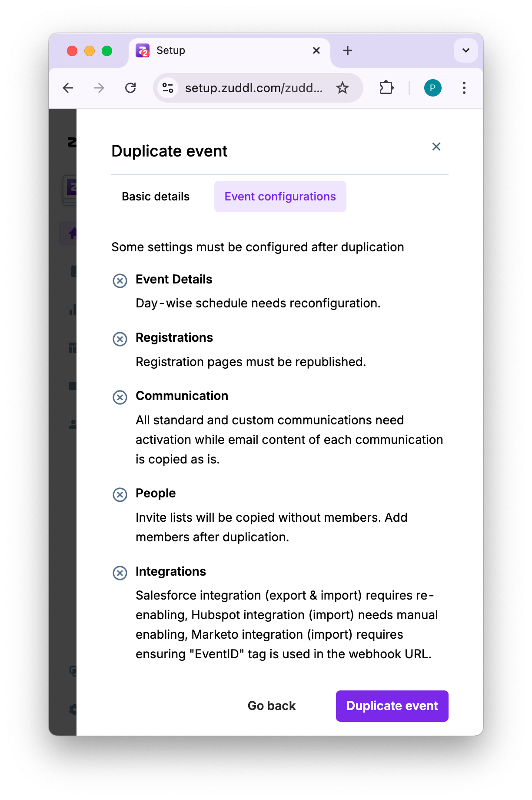
Task: Click the Communication circled-x icon
Action: tap(120, 397)
